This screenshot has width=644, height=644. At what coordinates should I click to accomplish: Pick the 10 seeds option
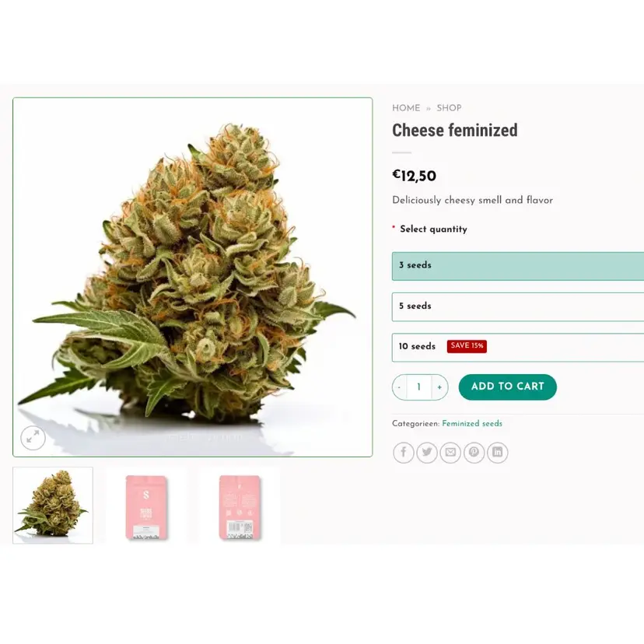[518, 348]
